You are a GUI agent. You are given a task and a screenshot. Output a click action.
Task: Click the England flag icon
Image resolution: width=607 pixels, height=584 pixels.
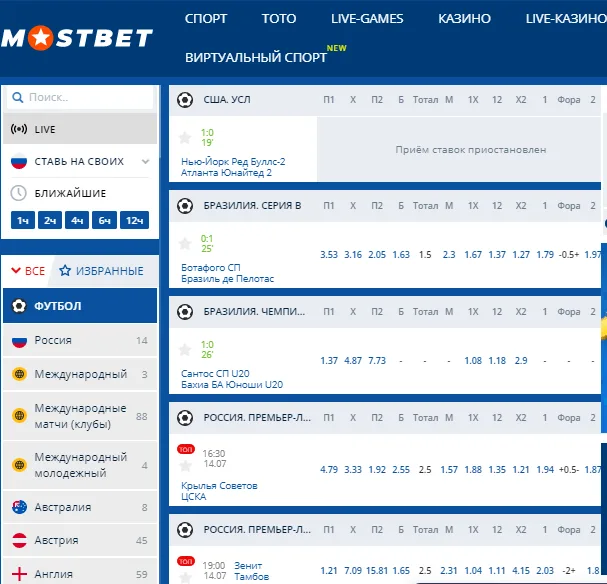pyautogui.click(x=19, y=574)
